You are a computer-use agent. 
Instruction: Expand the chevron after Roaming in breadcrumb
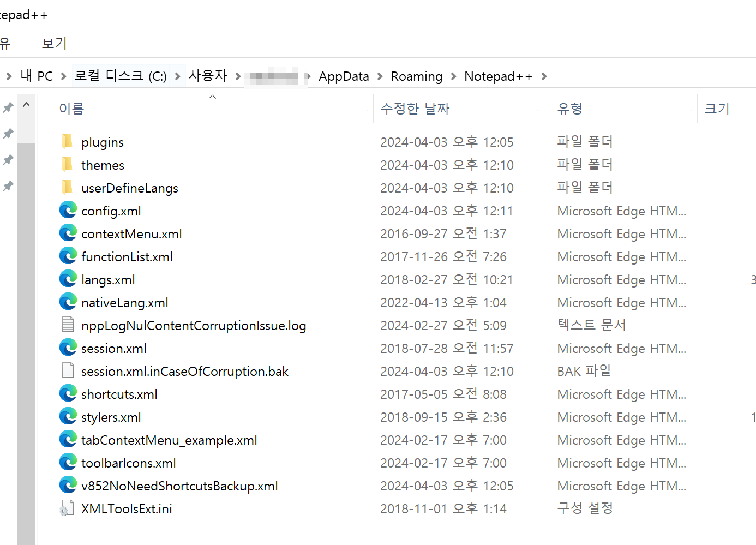point(453,76)
